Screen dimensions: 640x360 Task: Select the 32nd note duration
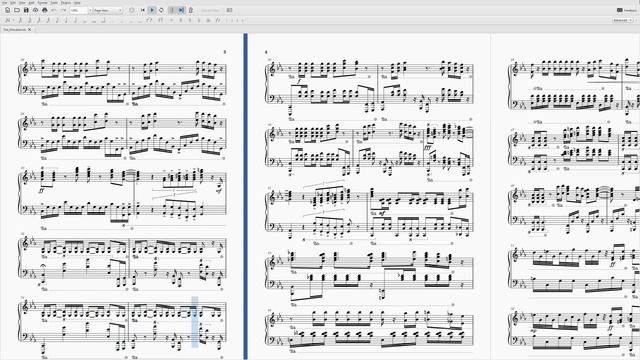point(39,20)
